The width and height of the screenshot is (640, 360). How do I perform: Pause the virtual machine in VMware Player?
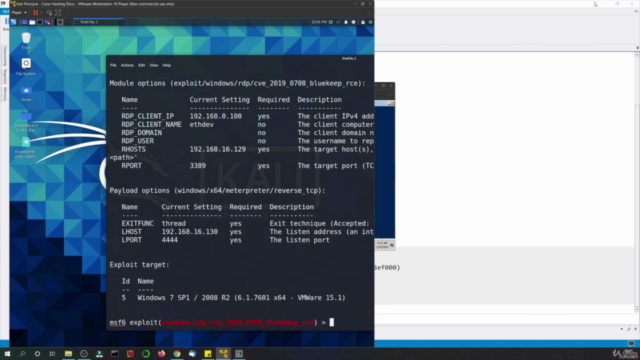pyautogui.click(x=36, y=13)
